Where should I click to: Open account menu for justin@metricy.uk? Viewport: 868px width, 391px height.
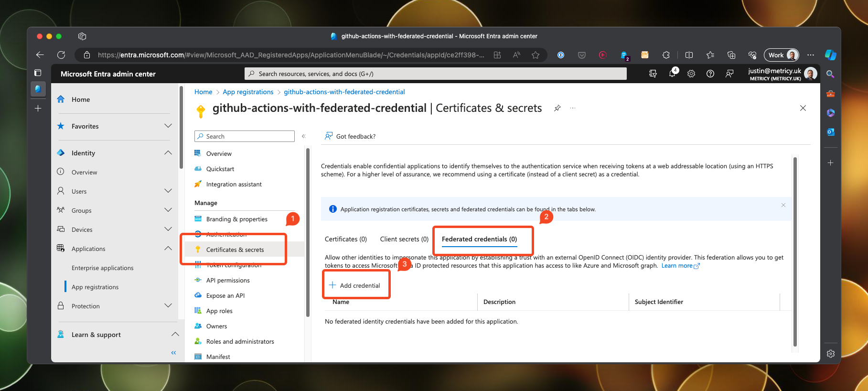(x=782, y=74)
